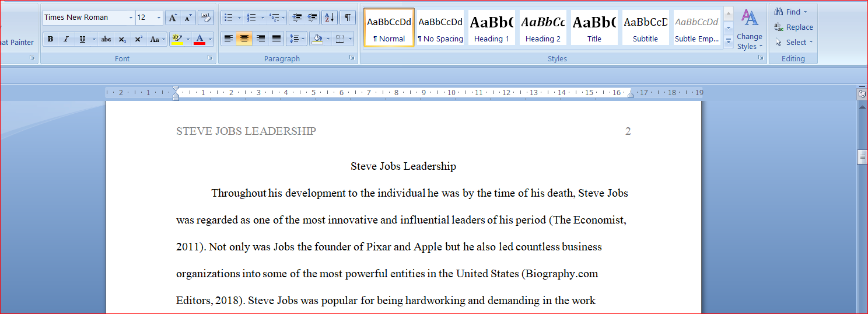The image size is (868, 314).
Task: Apply paragraph shading with the paint bucket
Action: tap(317, 39)
